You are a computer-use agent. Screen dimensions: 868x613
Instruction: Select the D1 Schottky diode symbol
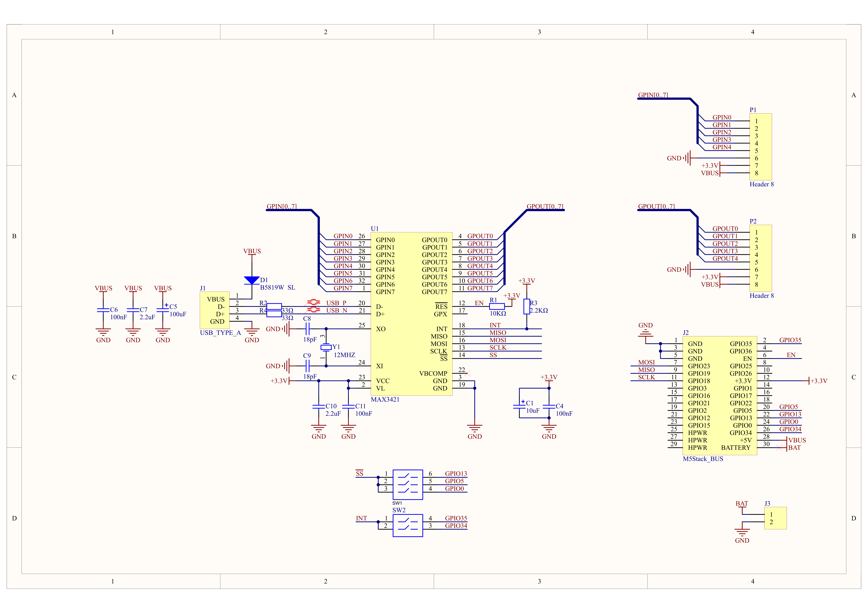(x=252, y=280)
